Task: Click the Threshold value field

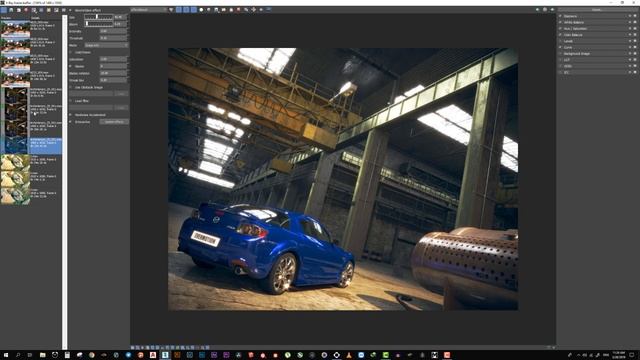Action: [x=113, y=38]
